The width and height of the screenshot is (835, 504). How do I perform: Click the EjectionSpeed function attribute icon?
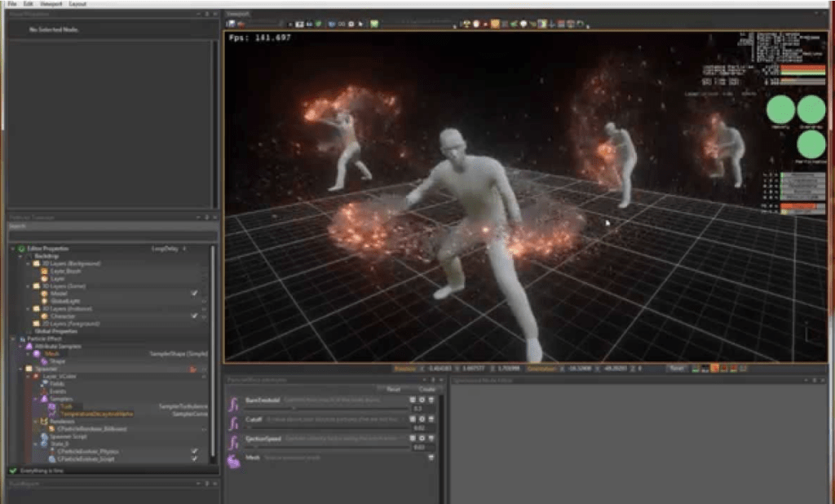[x=233, y=442]
